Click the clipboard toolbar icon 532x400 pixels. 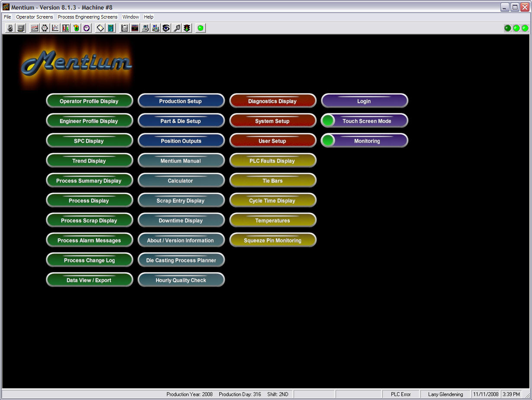point(125,28)
